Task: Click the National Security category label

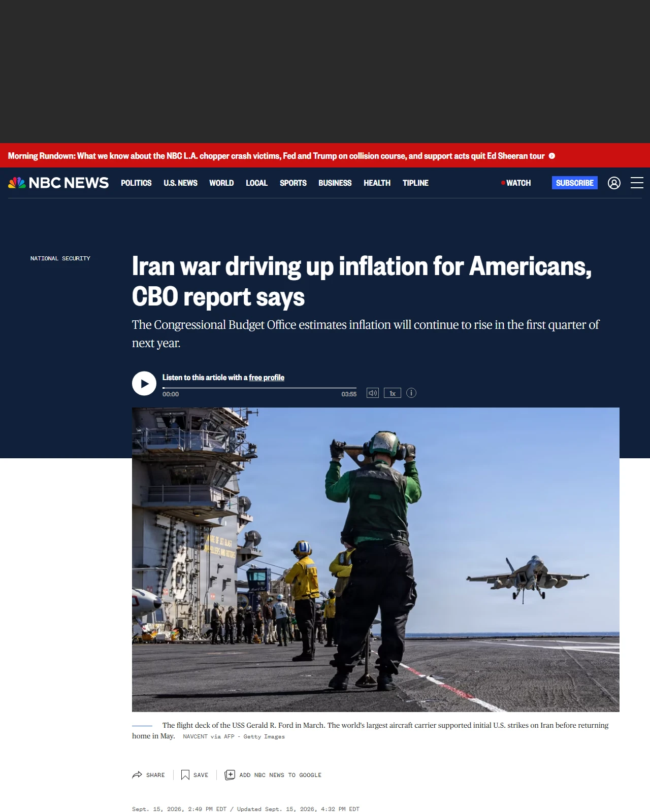Action: (x=60, y=258)
